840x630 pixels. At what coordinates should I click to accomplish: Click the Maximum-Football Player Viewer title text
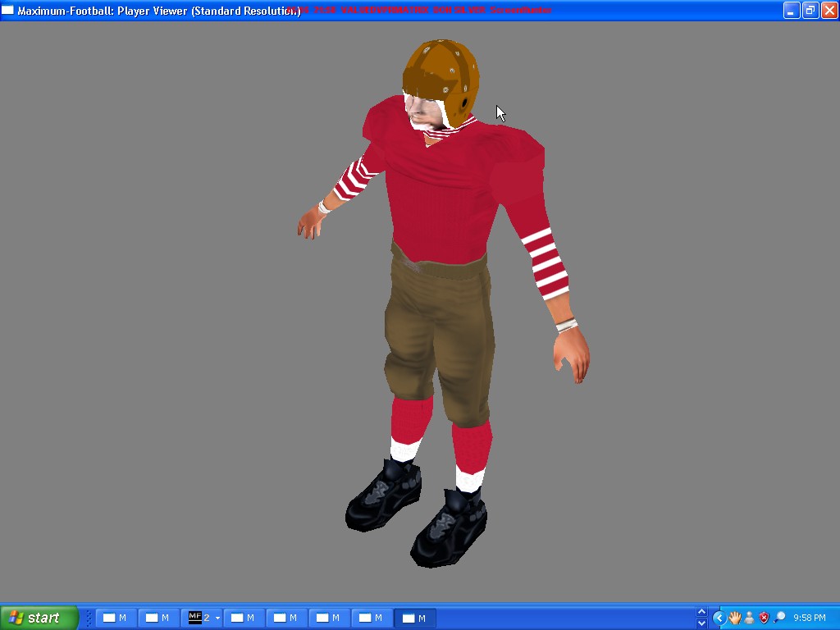click(159, 11)
